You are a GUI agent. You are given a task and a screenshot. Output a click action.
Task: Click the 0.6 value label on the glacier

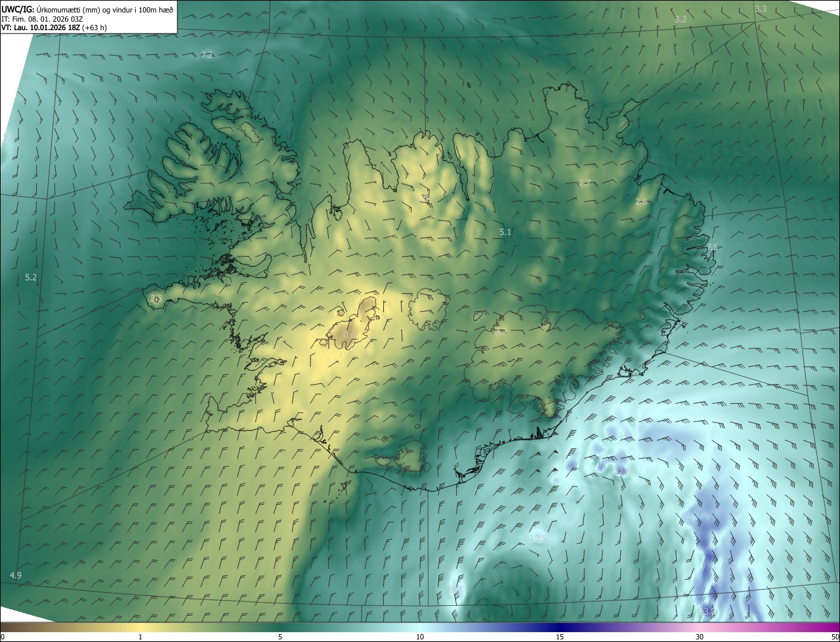coord(350,335)
